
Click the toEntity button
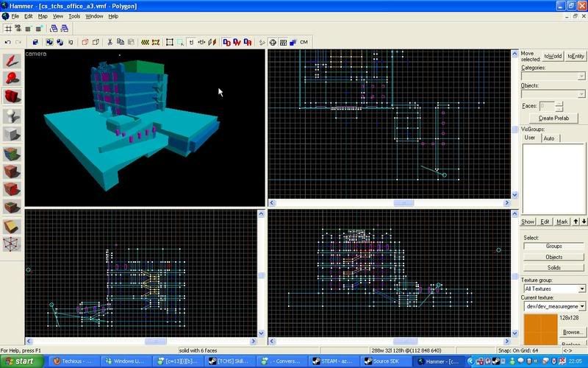coord(576,57)
